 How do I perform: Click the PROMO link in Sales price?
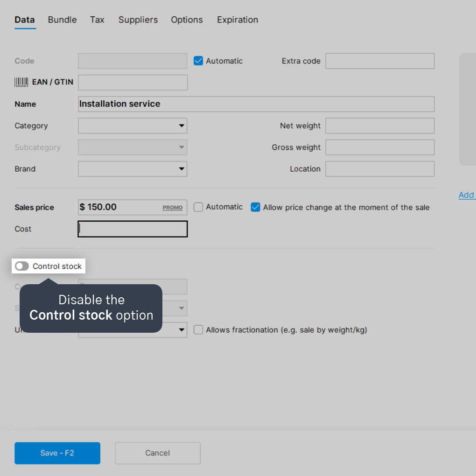pos(172,208)
